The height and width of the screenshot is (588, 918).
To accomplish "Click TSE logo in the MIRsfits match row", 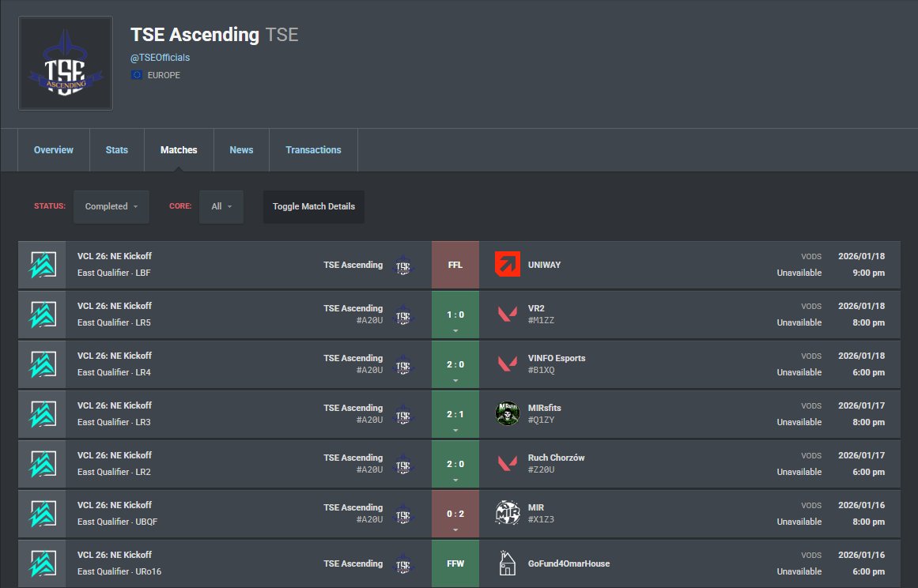I will 402,414.
